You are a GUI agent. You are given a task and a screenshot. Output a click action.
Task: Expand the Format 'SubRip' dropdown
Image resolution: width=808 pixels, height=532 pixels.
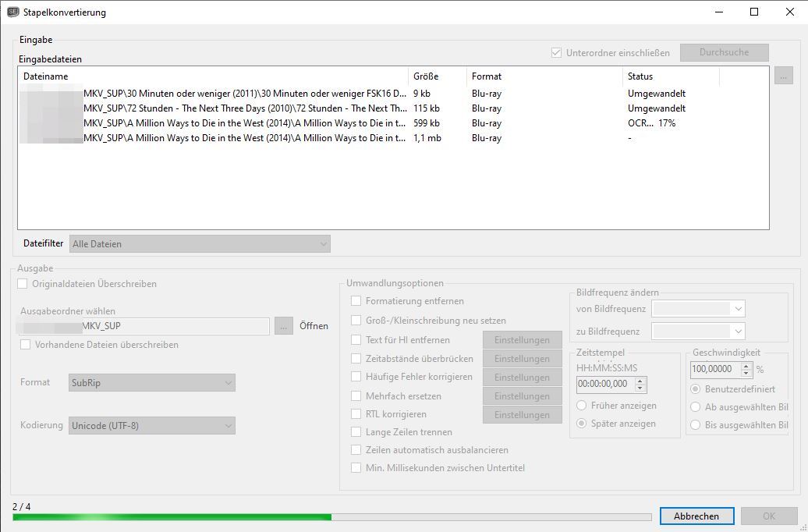(152, 383)
